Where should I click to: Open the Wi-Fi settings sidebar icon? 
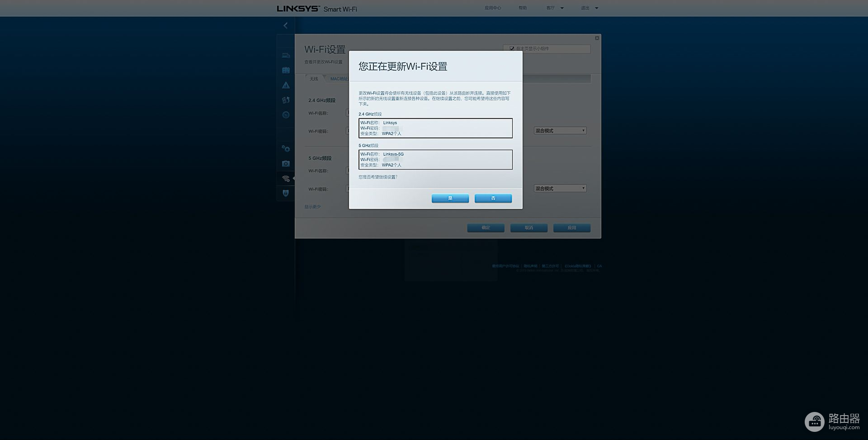pyautogui.click(x=286, y=179)
